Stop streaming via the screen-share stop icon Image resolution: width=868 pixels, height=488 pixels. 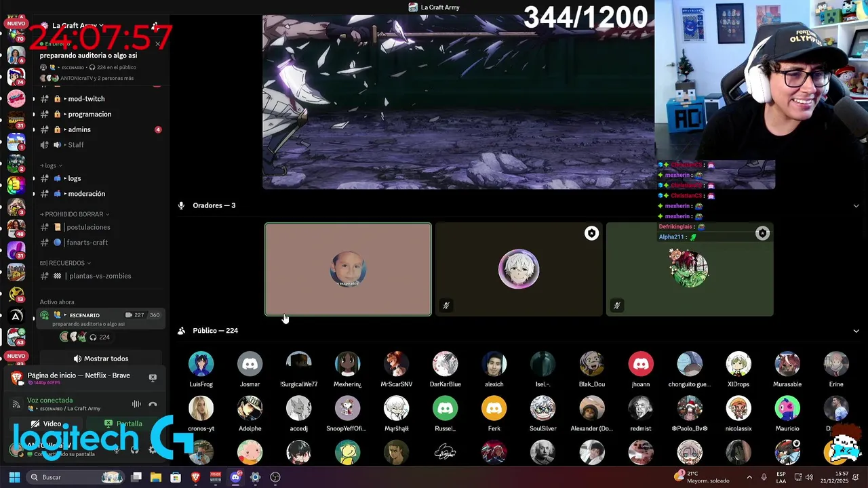tap(153, 378)
